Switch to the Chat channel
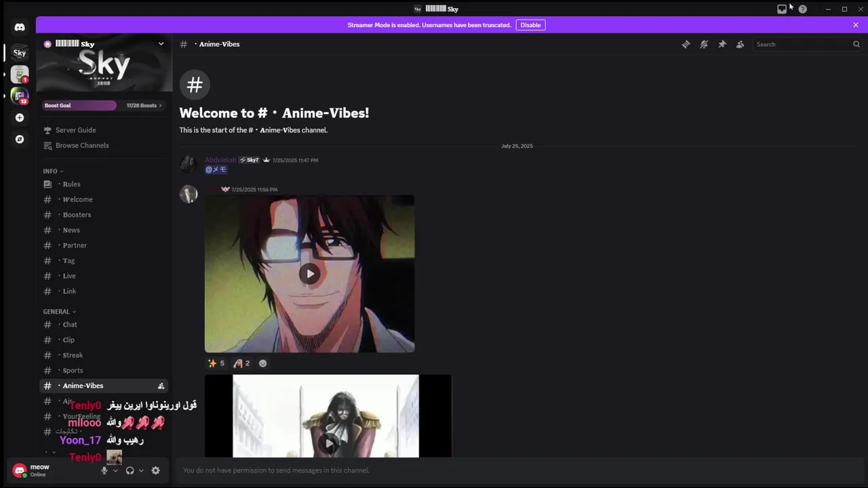Screen dimensions: 868x488 coord(104,325)
